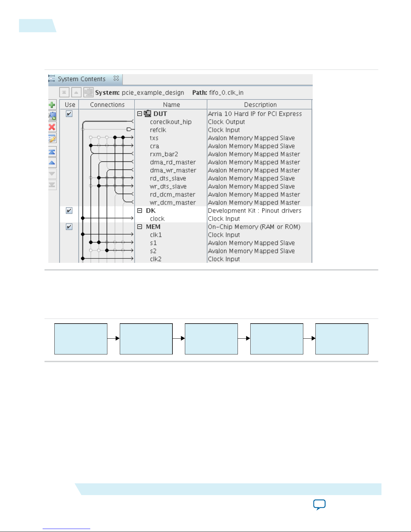Select the s1 interface under MEM
411x532 pixels.
click(x=153, y=243)
